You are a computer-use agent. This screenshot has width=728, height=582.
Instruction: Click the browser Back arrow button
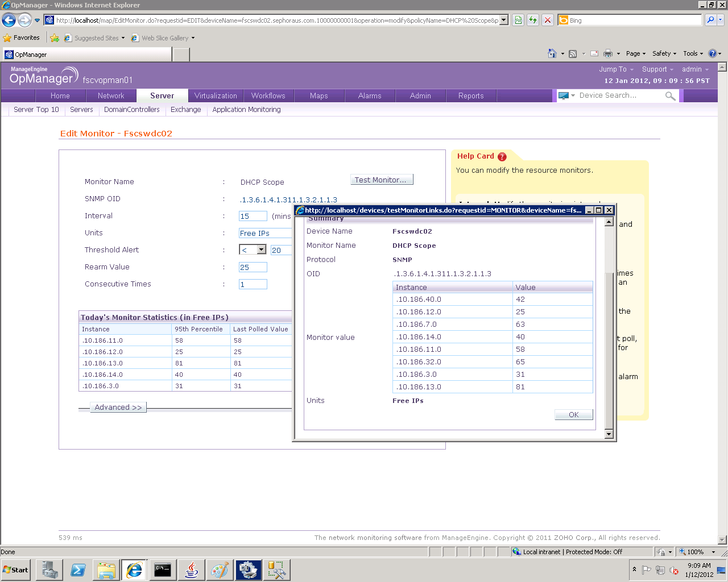coord(9,20)
